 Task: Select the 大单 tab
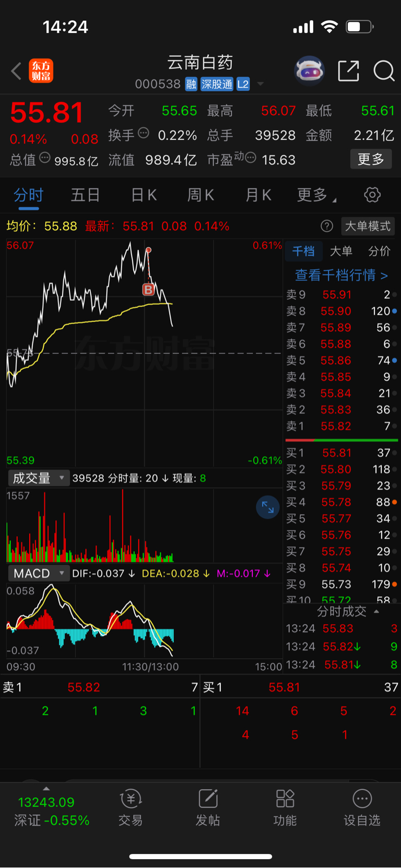click(x=341, y=251)
